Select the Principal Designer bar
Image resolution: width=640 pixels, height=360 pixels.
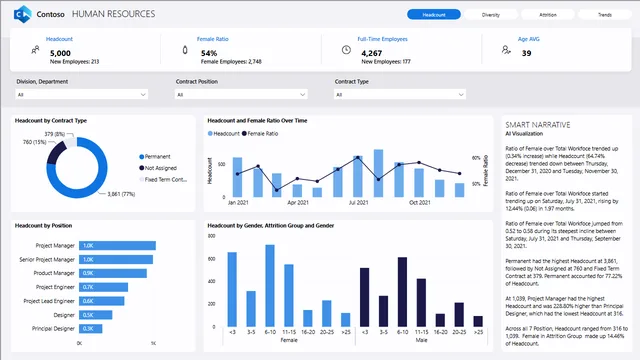(91, 329)
